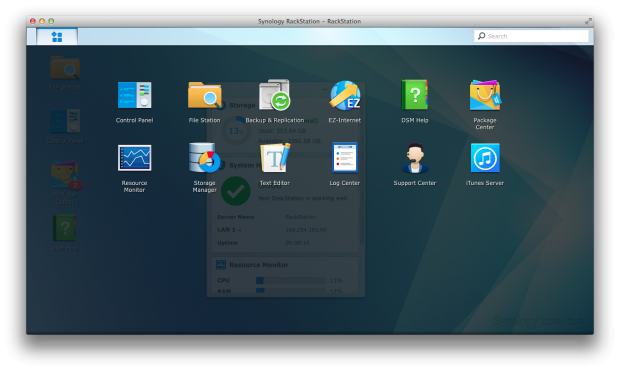The width and height of the screenshot is (620, 371).
Task: Open the dimmed Package Center desktop shortcut
Action: (x=65, y=183)
